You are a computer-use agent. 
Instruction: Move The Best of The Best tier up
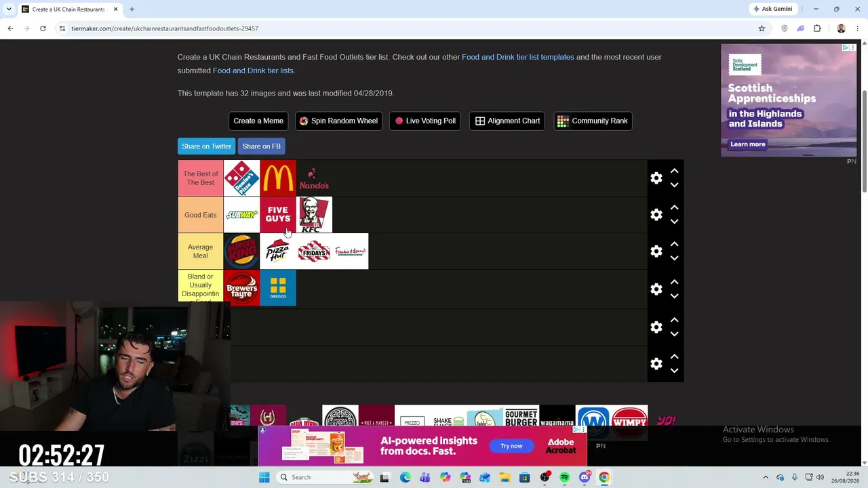click(x=674, y=171)
